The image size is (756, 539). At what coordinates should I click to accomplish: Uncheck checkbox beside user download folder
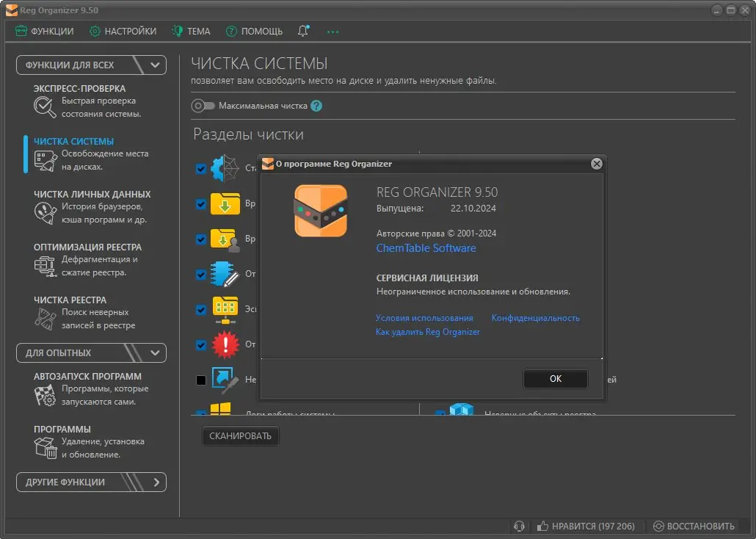[201, 239]
